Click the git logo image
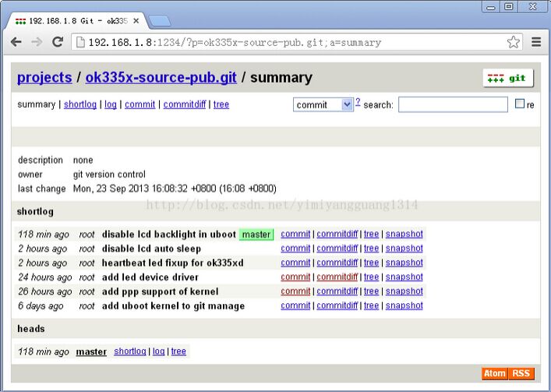Image resolution: width=551 pixels, height=392 pixels. pos(507,78)
